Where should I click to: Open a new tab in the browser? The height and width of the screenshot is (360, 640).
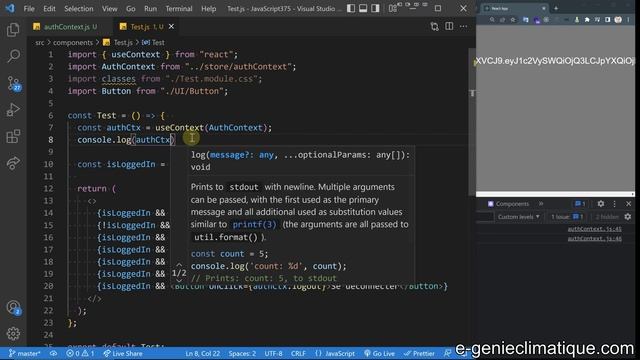tap(556, 8)
